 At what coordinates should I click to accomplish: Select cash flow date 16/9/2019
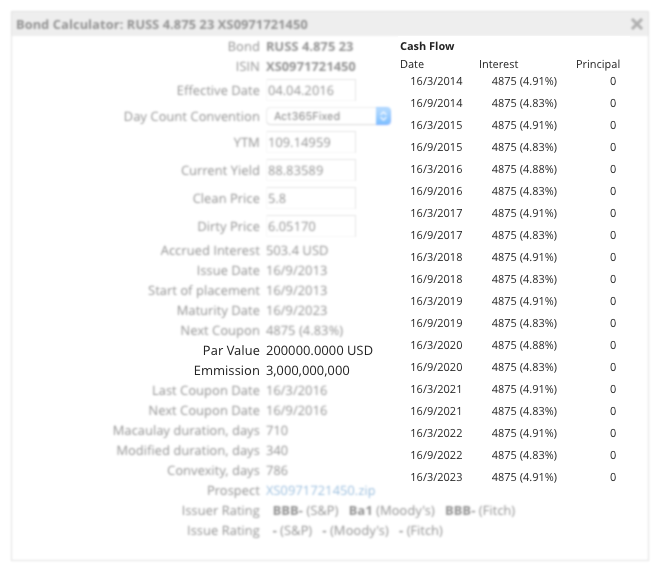[x=436, y=323]
